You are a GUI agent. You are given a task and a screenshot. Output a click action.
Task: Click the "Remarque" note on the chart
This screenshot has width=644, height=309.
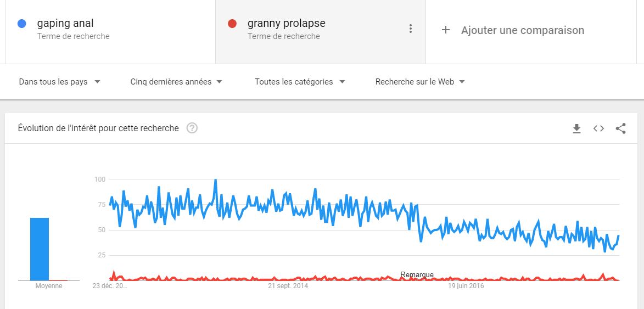(417, 275)
